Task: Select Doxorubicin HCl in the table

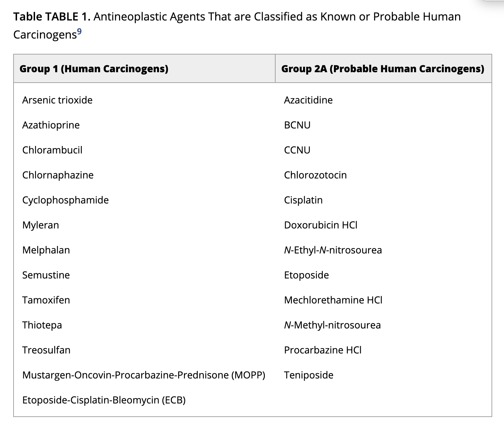Action: tap(321, 225)
